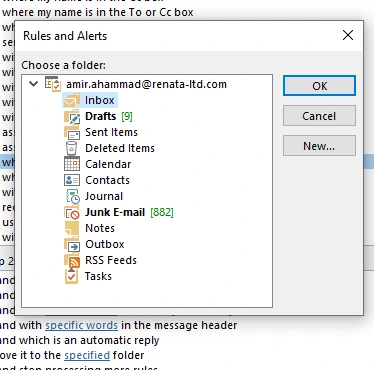Screen dimensions: 374x370
Task: Click the Inbox folder icon
Action: point(72,100)
